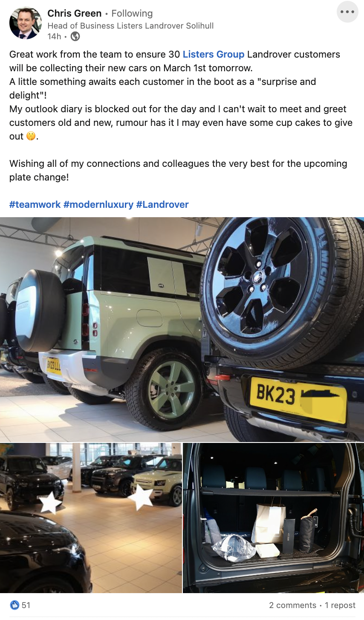Click the 14h post timestamp

54,37
